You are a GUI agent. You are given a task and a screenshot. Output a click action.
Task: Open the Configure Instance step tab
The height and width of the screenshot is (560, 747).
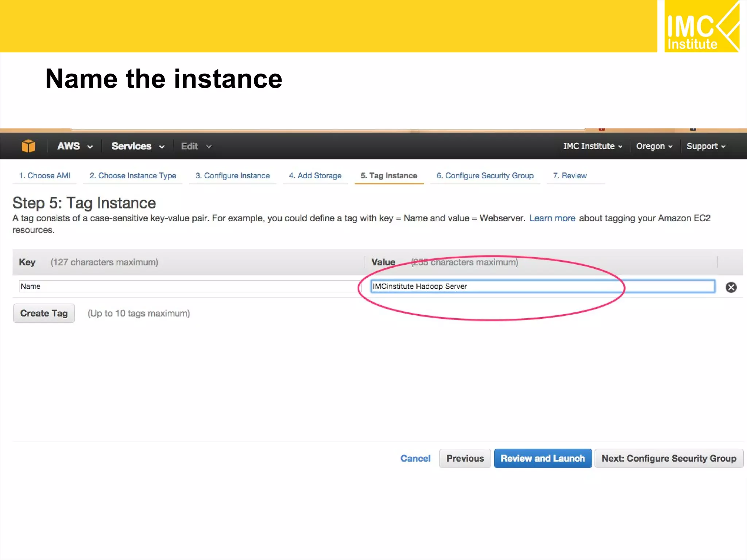click(232, 176)
